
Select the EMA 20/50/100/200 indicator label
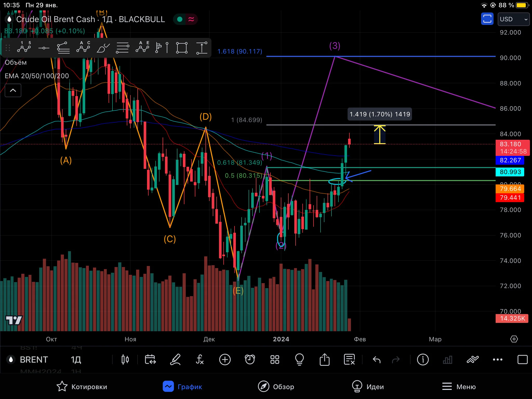click(x=37, y=76)
